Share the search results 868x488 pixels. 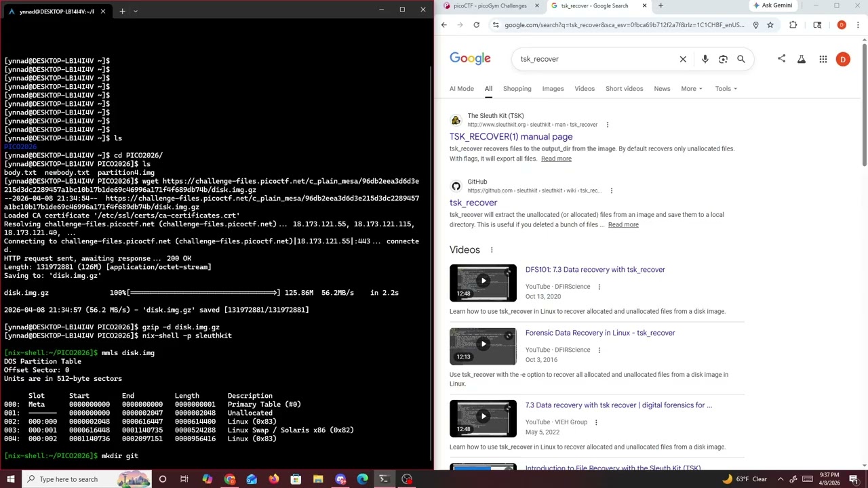[781, 59]
